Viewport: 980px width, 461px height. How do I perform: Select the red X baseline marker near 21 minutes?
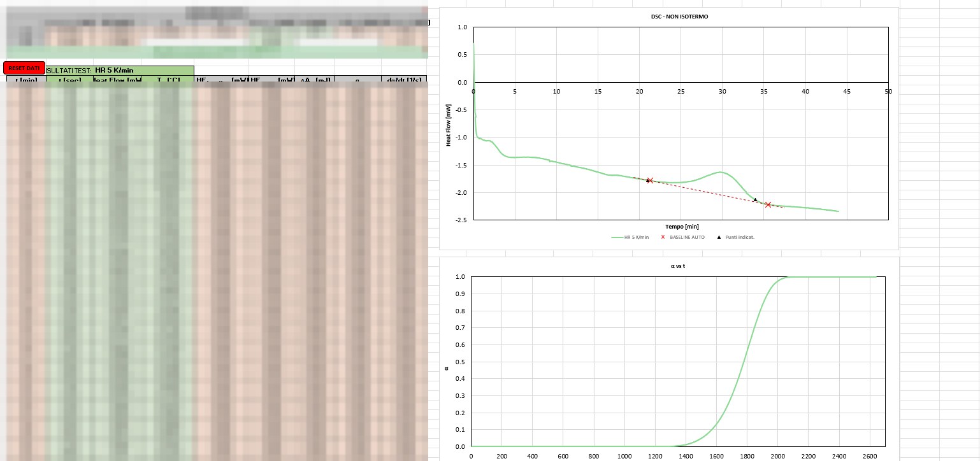[x=650, y=180]
